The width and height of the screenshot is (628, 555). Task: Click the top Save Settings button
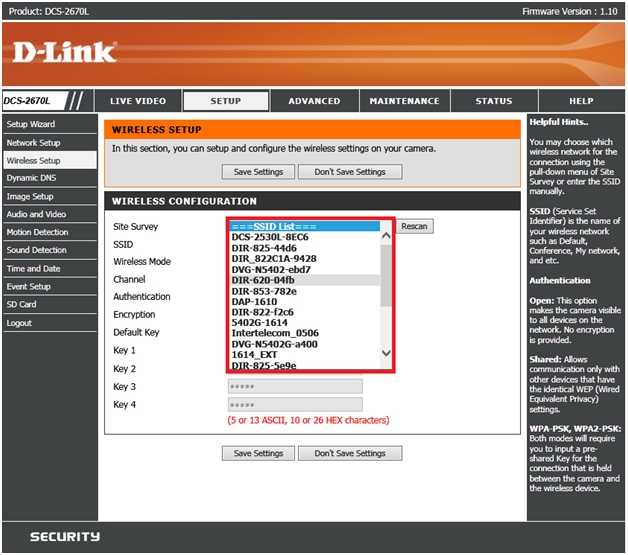point(258,172)
